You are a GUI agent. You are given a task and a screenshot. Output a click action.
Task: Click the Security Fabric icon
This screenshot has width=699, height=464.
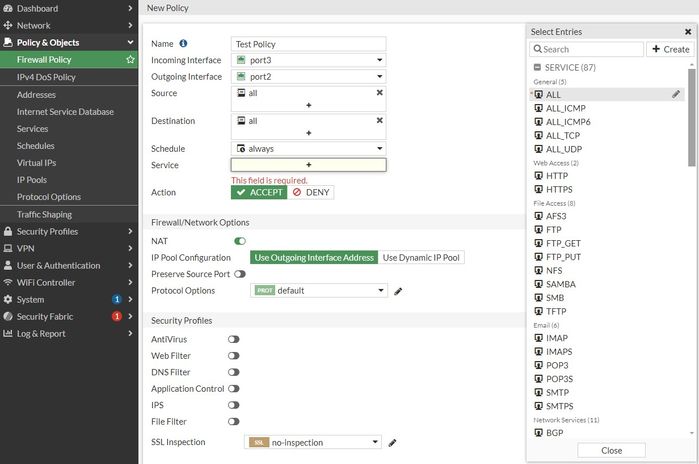click(x=8, y=316)
